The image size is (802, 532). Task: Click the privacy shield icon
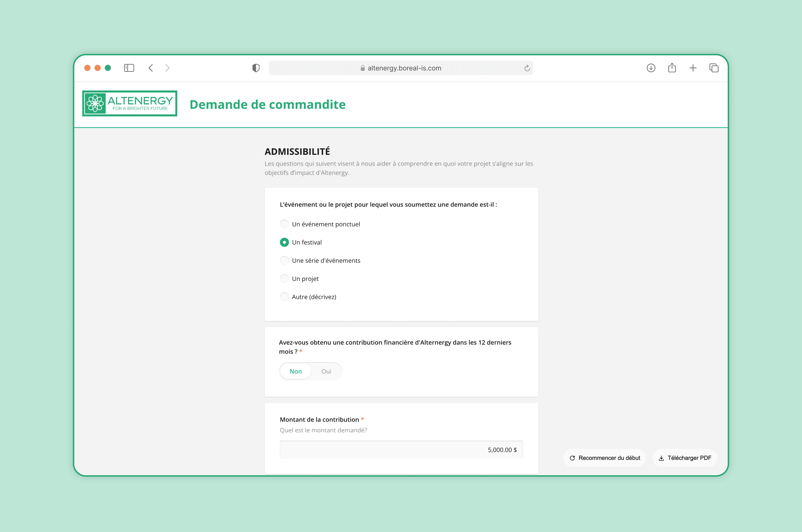256,68
